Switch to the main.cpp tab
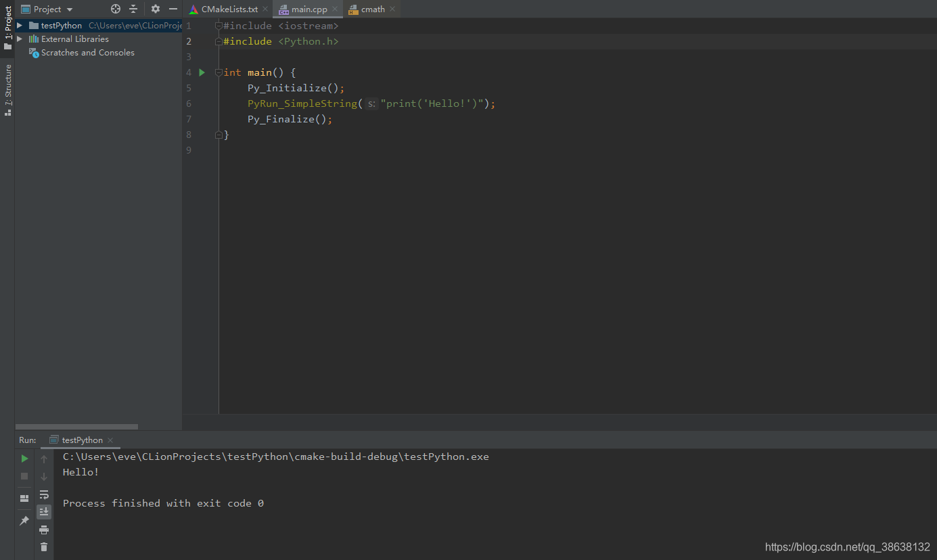This screenshot has width=937, height=560. click(309, 9)
